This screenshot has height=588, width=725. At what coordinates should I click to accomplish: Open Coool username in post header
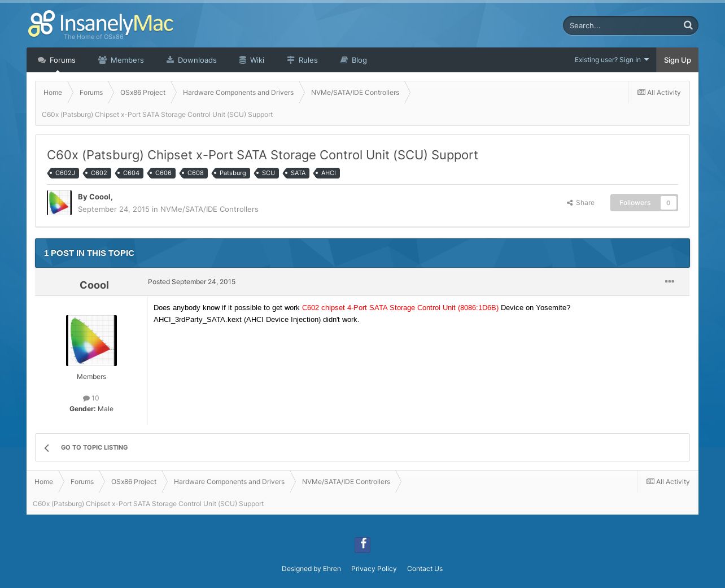tap(94, 285)
